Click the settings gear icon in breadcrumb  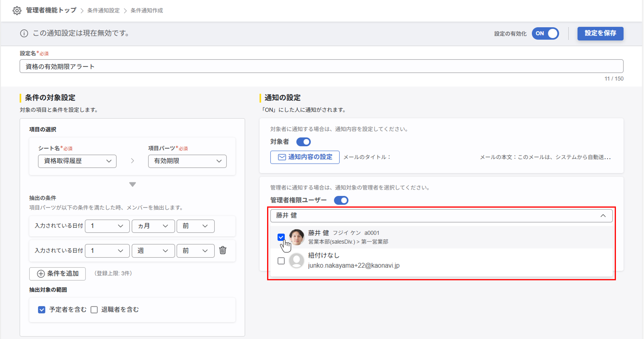click(17, 11)
